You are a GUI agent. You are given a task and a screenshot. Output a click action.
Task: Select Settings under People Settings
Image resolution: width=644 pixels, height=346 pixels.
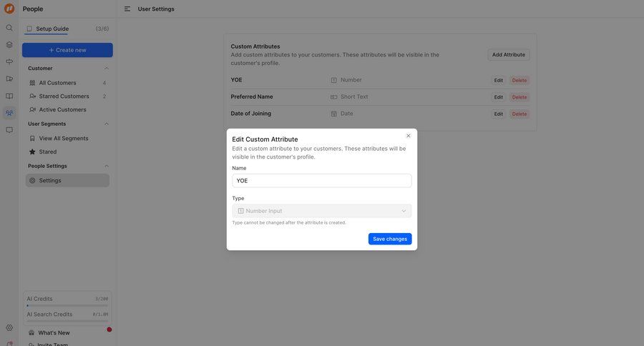point(67,181)
